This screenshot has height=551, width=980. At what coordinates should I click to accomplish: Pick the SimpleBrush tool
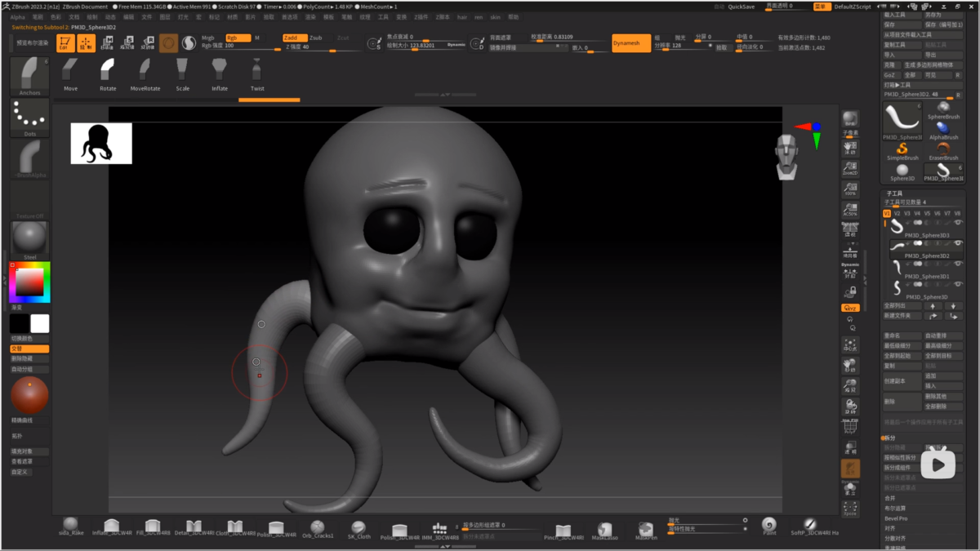902,150
